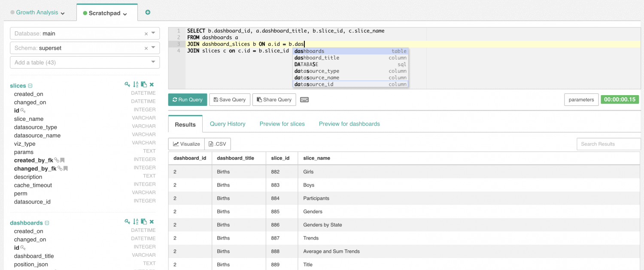644x270 pixels.
Task: Choose datasource_type autocomplete suggestion
Action: [350, 71]
